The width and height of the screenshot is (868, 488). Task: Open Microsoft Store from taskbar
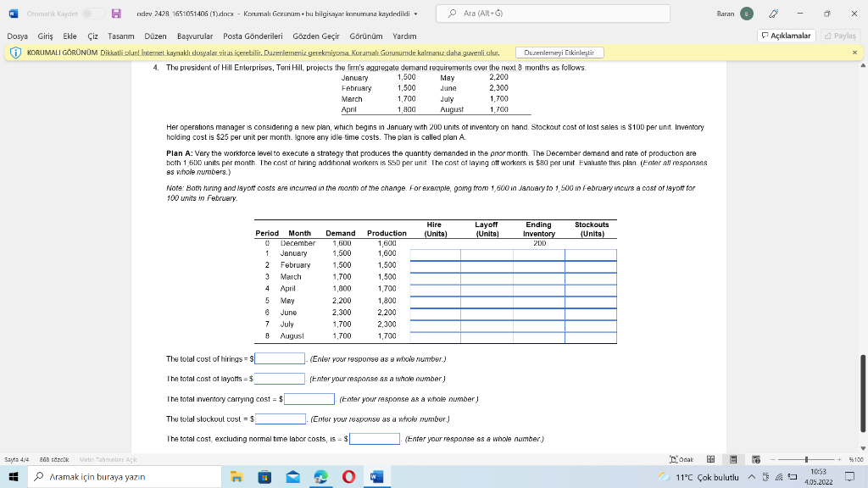[x=264, y=476]
